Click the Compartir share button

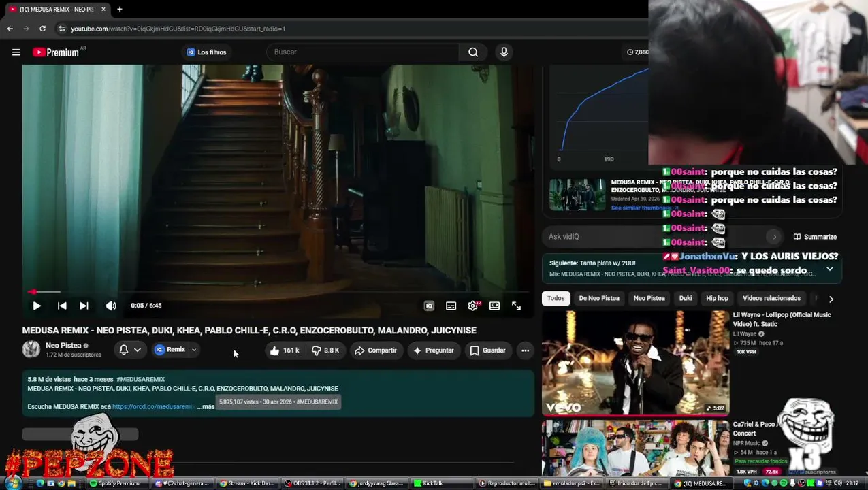(375, 350)
